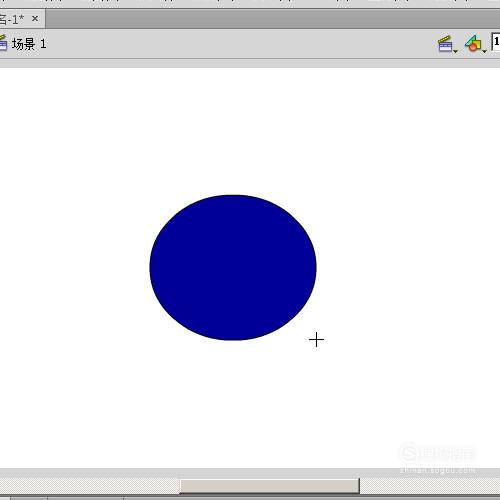Viewport: 500px width, 500px height.
Task: Click the horizontal scrollbar thumb
Action: pos(269,486)
